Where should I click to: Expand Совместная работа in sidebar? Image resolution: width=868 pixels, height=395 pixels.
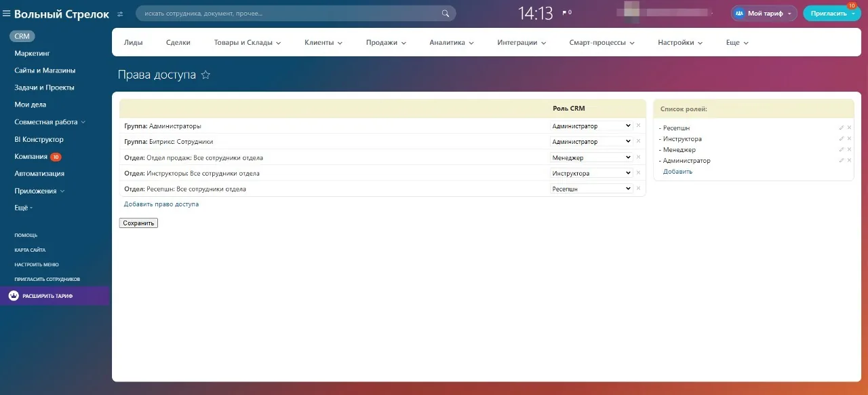coord(50,122)
